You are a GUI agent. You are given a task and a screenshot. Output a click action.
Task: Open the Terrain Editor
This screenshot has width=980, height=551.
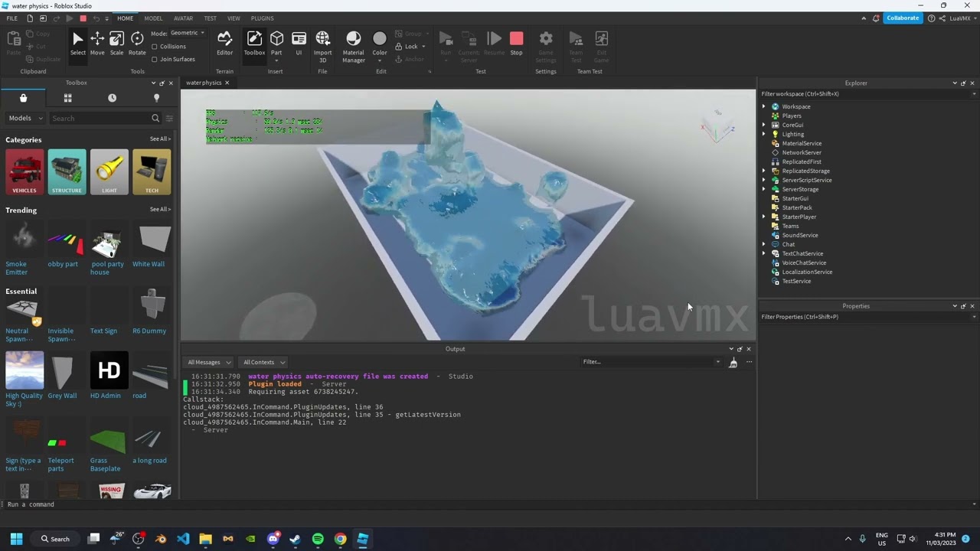[x=224, y=44]
